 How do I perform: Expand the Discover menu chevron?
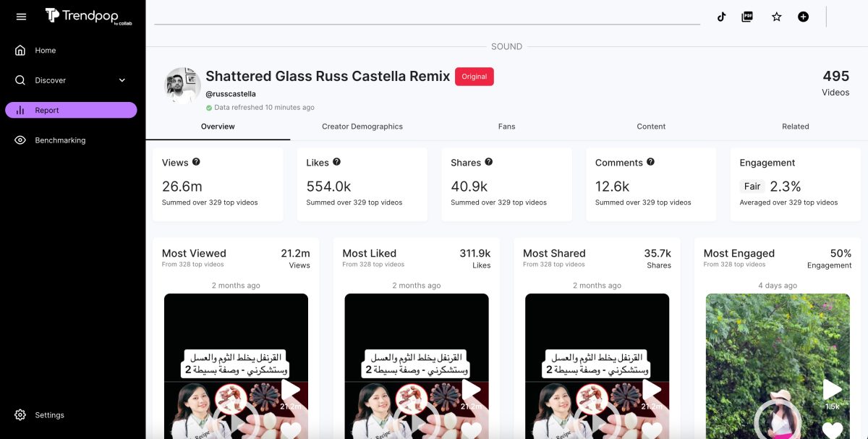pyautogui.click(x=122, y=80)
